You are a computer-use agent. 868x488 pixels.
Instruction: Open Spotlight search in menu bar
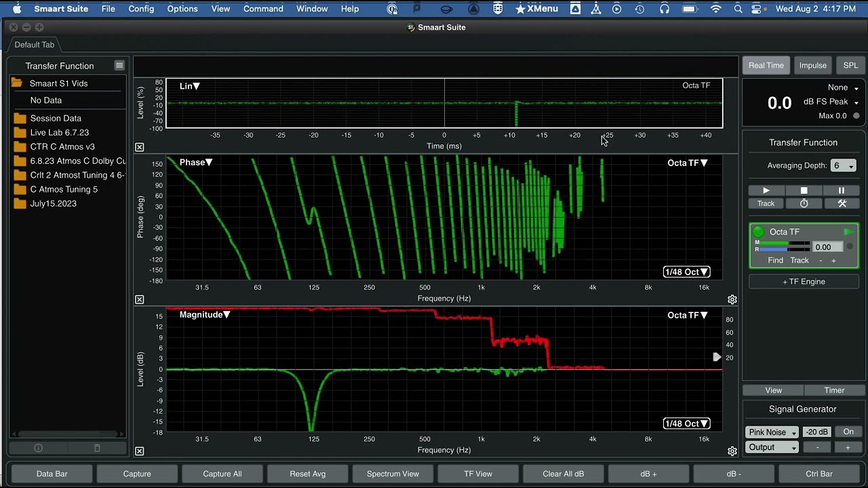point(738,9)
